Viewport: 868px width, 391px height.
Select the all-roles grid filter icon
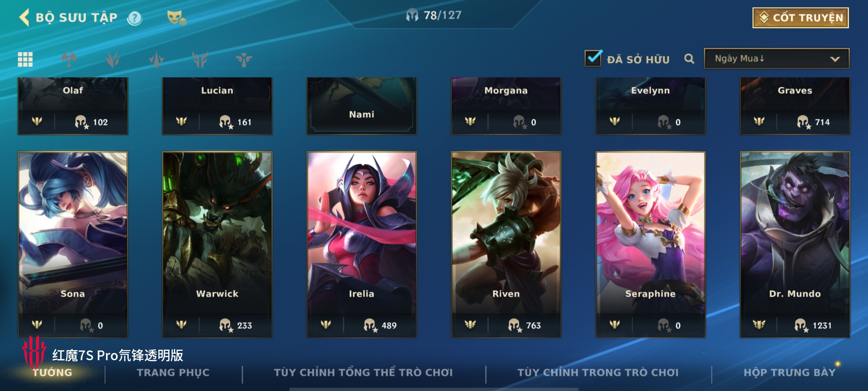coord(25,59)
